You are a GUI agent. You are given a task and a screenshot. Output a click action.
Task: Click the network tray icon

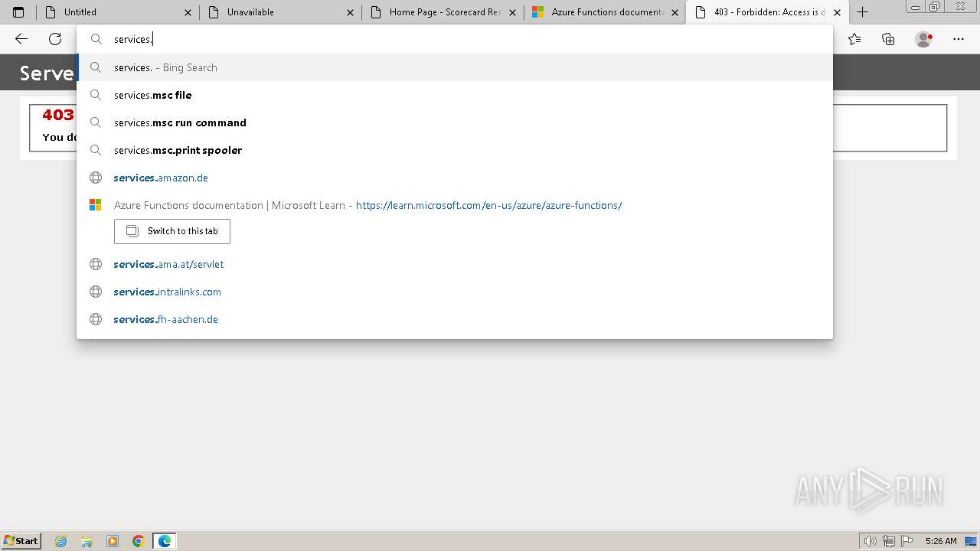click(x=889, y=541)
